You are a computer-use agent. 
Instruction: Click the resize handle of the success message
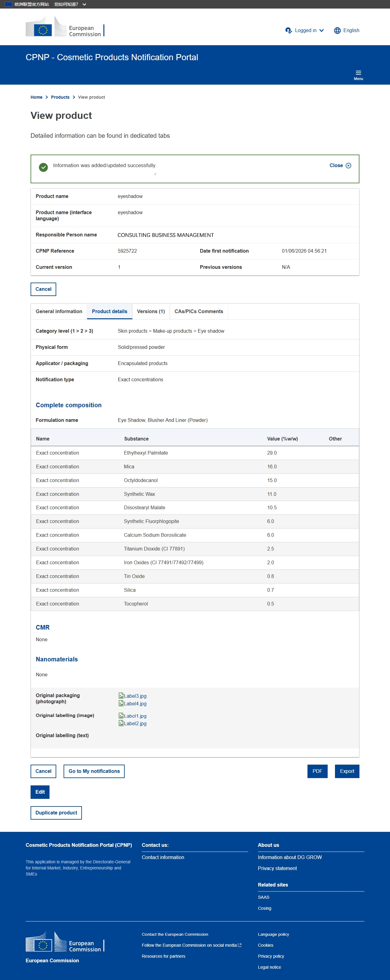[155, 174]
